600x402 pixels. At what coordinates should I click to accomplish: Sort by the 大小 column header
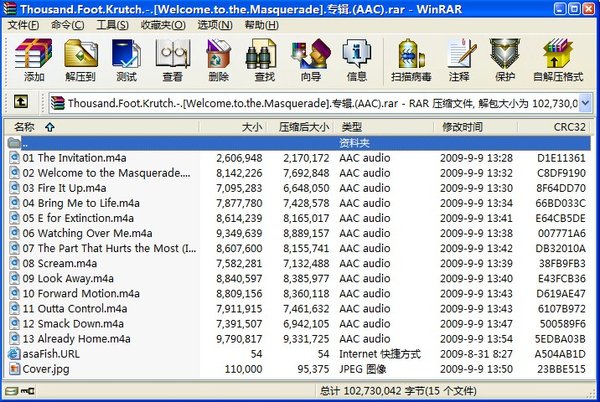pyautogui.click(x=233, y=127)
